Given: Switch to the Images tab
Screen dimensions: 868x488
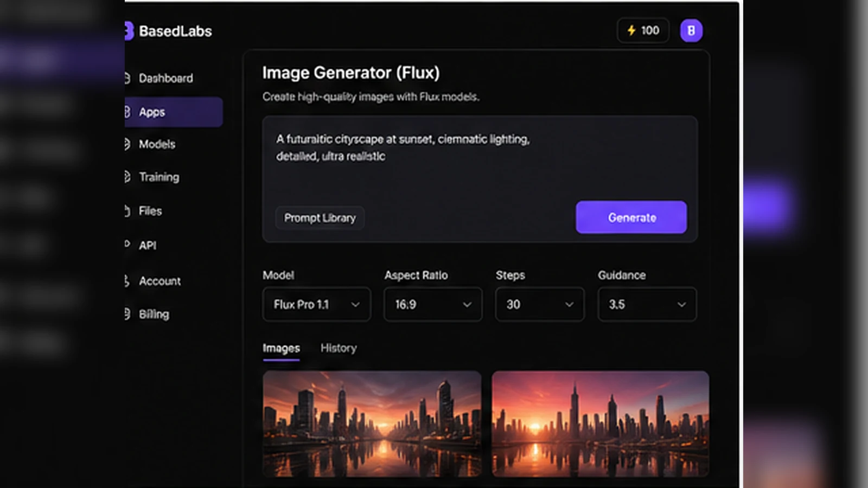Looking at the screenshot, I should pos(281,348).
